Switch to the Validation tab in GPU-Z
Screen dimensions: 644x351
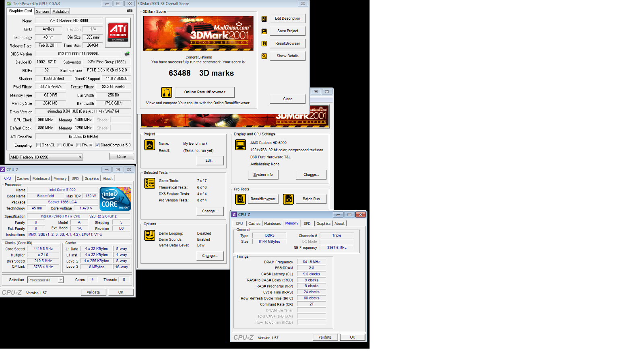click(60, 12)
